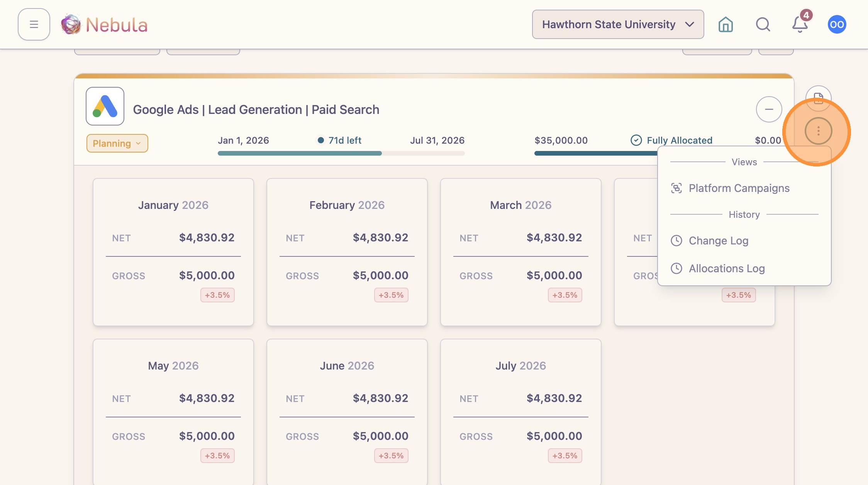
Task: Click the campaign timeline progress bar
Action: click(x=341, y=153)
